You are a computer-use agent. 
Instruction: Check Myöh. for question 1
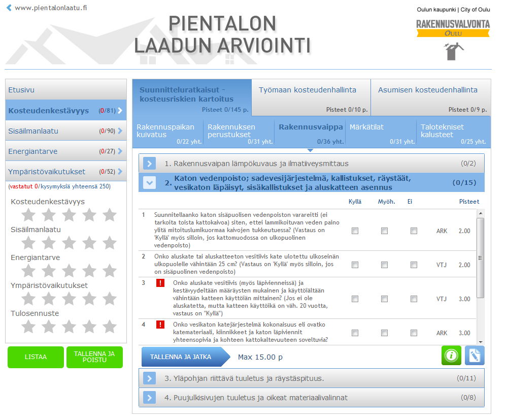[x=385, y=231]
